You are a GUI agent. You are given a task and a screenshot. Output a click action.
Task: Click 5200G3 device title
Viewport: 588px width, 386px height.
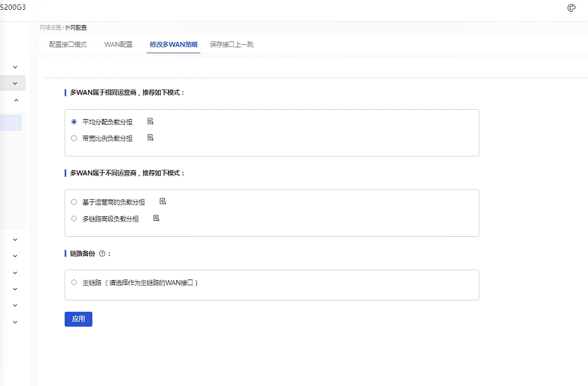[x=12, y=7]
